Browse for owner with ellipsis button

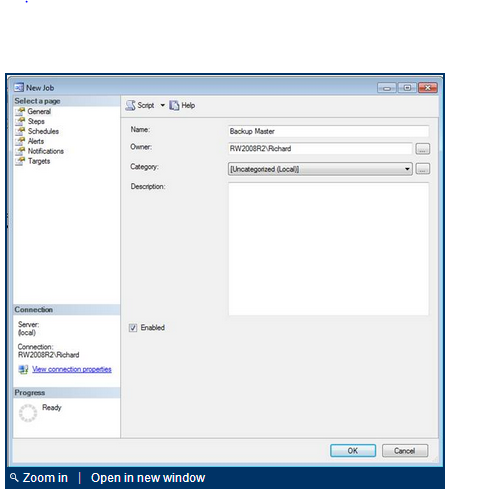[x=423, y=149]
